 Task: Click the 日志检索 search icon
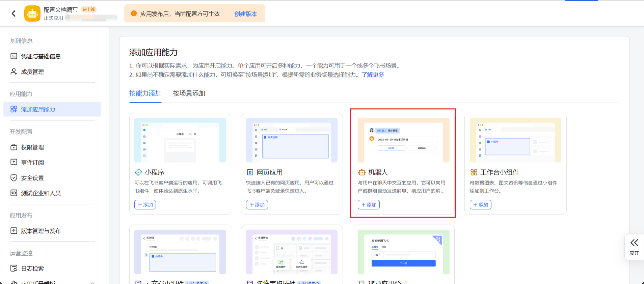(x=14, y=268)
